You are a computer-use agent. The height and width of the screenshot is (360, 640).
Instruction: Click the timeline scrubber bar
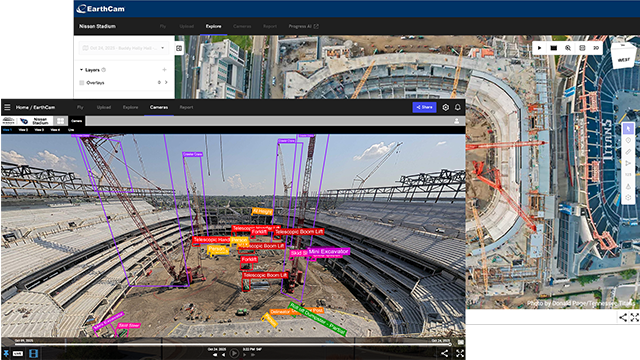[x=233, y=344]
